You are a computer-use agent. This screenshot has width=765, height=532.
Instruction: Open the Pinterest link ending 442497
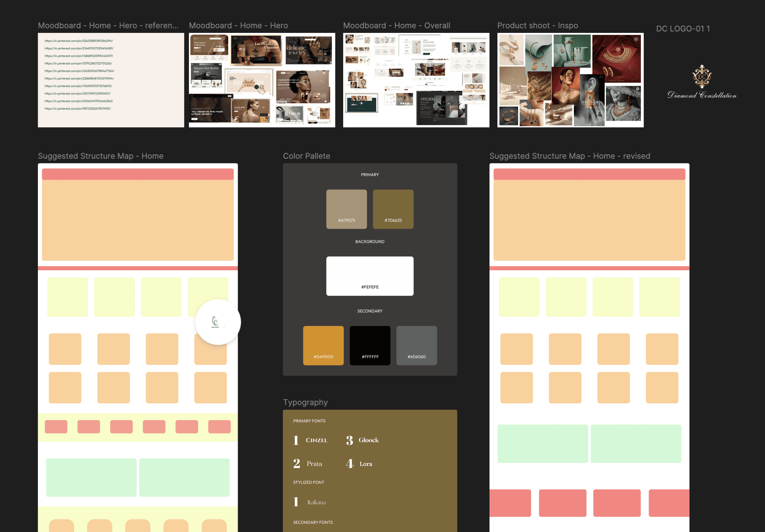pyautogui.click(x=79, y=56)
